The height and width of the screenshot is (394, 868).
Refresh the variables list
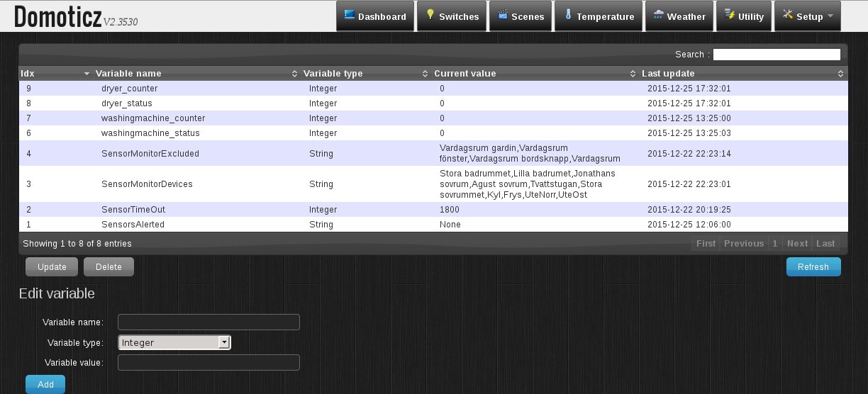813,267
